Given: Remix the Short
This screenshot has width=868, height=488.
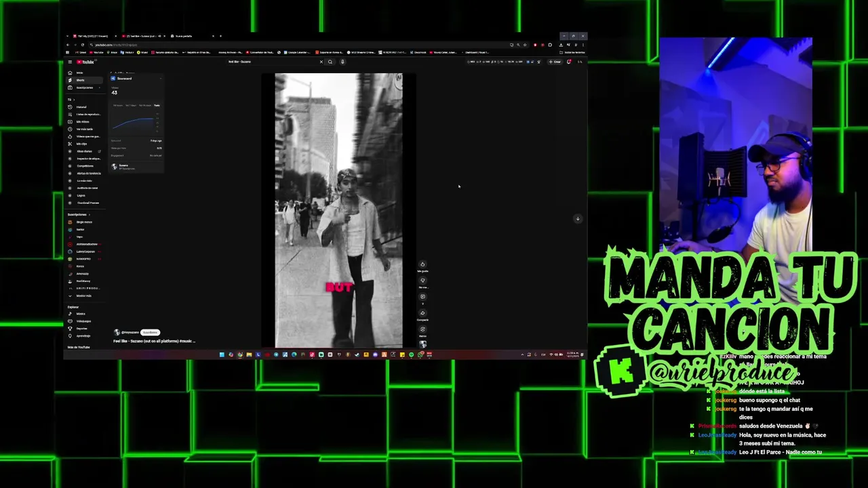Looking at the screenshot, I should coord(422,329).
